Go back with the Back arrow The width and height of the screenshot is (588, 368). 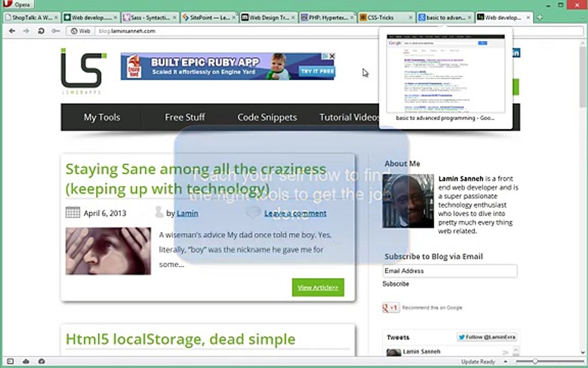click(12, 31)
